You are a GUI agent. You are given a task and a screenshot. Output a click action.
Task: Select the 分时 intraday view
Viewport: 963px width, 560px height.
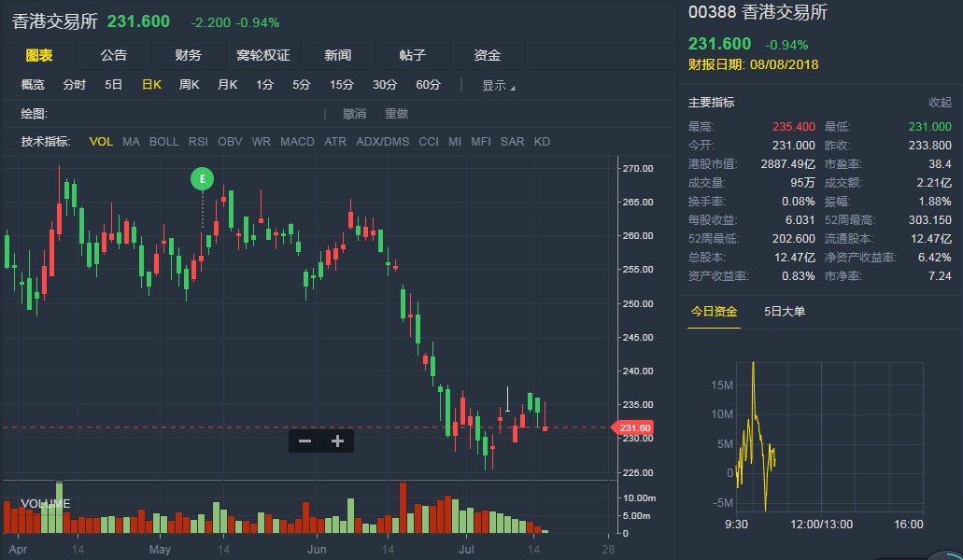tap(75, 85)
